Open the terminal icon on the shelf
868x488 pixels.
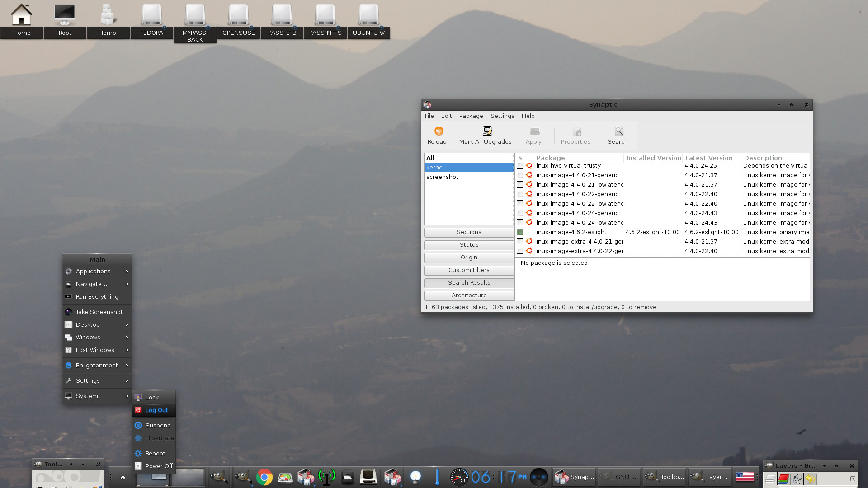(x=368, y=477)
